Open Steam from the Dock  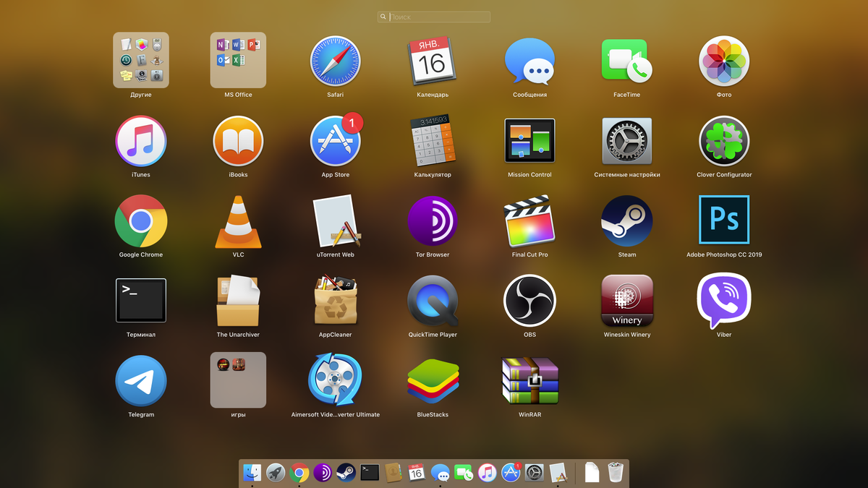click(x=346, y=473)
